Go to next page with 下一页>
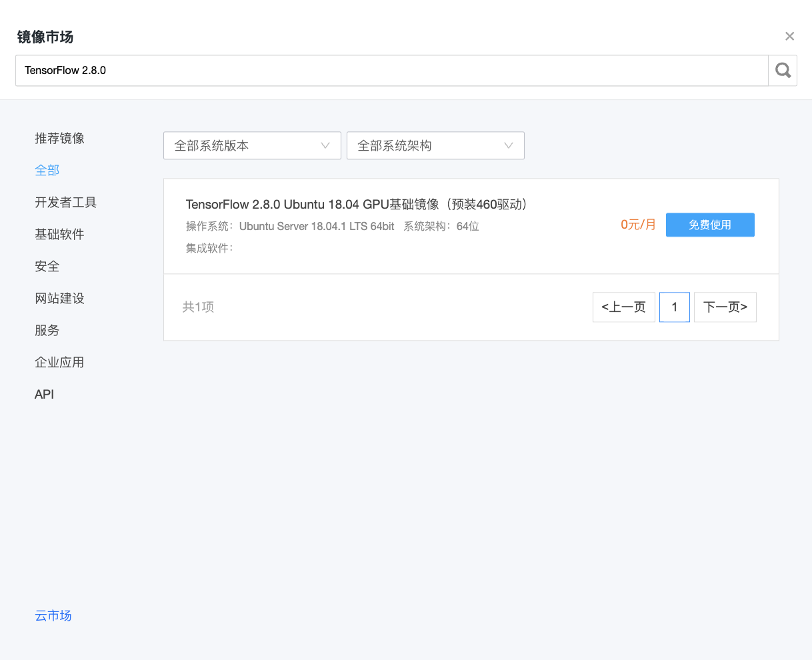 click(725, 307)
